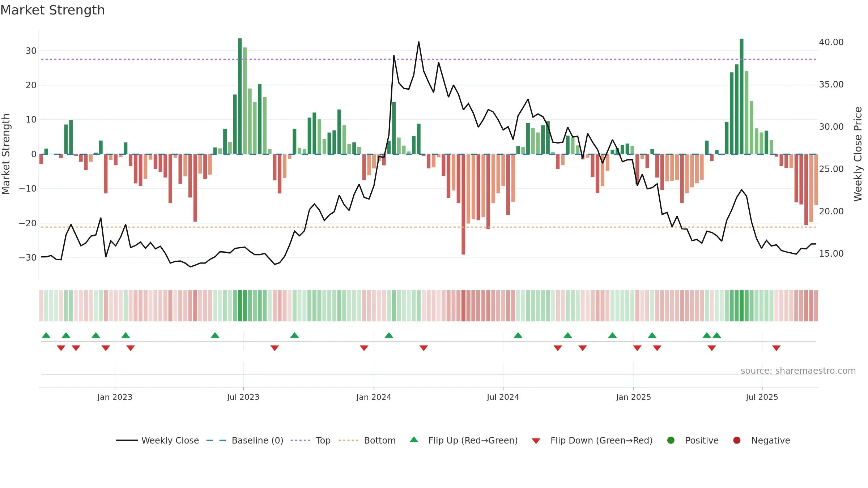Click the Jan 2023 axis label
The width and height of the screenshot is (868, 488).
115,397
